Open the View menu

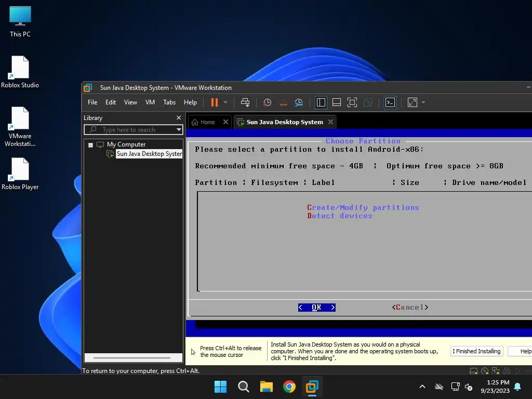tap(130, 102)
